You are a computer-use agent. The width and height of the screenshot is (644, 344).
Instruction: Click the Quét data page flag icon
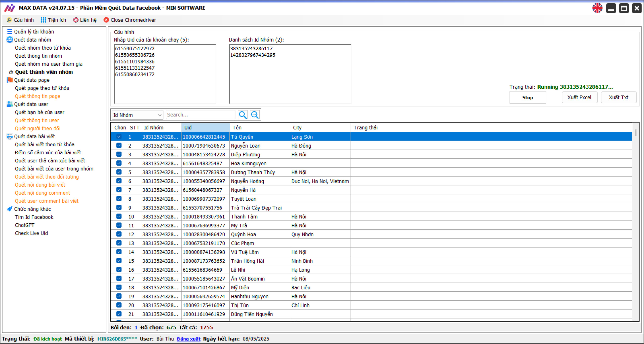[10, 80]
